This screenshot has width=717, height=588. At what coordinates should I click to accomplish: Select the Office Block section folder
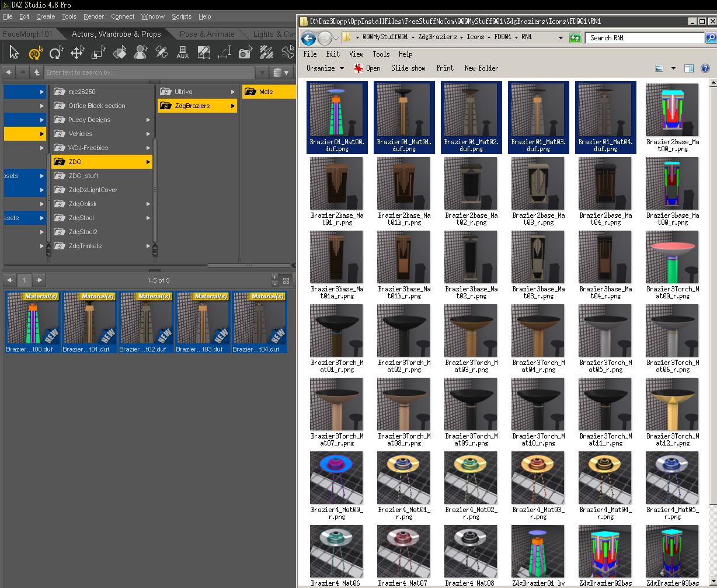click(102, 106)
